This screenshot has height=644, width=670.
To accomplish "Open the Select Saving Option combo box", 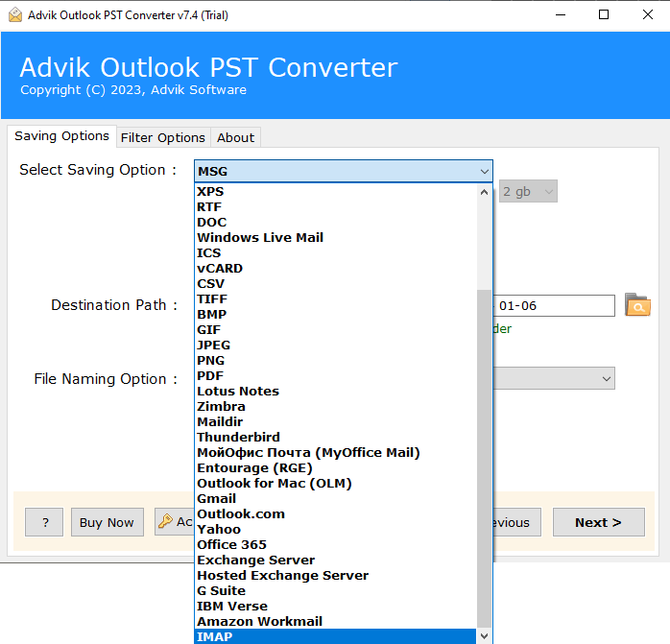I will coord(343,171).
